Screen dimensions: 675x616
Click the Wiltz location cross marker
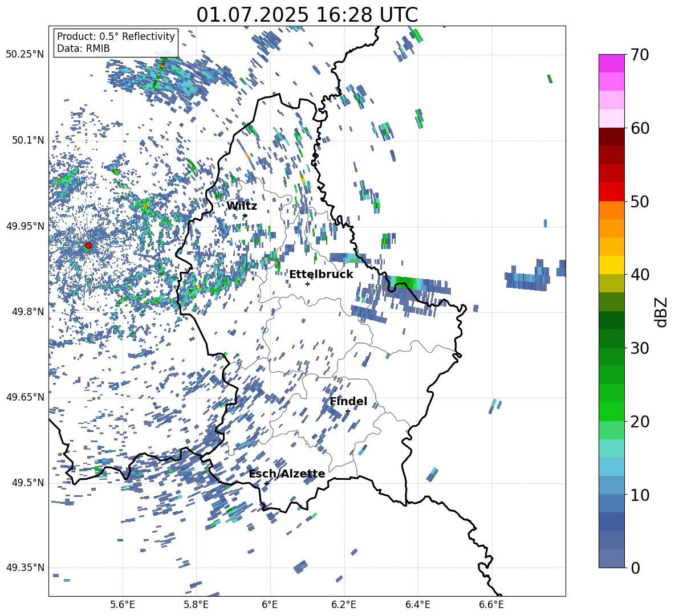245,215
